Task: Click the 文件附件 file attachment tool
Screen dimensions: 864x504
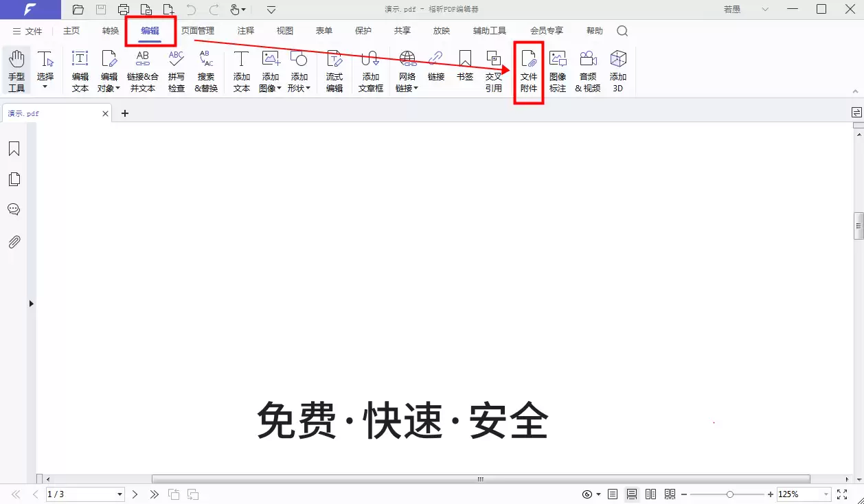Action: pyautogui.click(x=529, y=71)
